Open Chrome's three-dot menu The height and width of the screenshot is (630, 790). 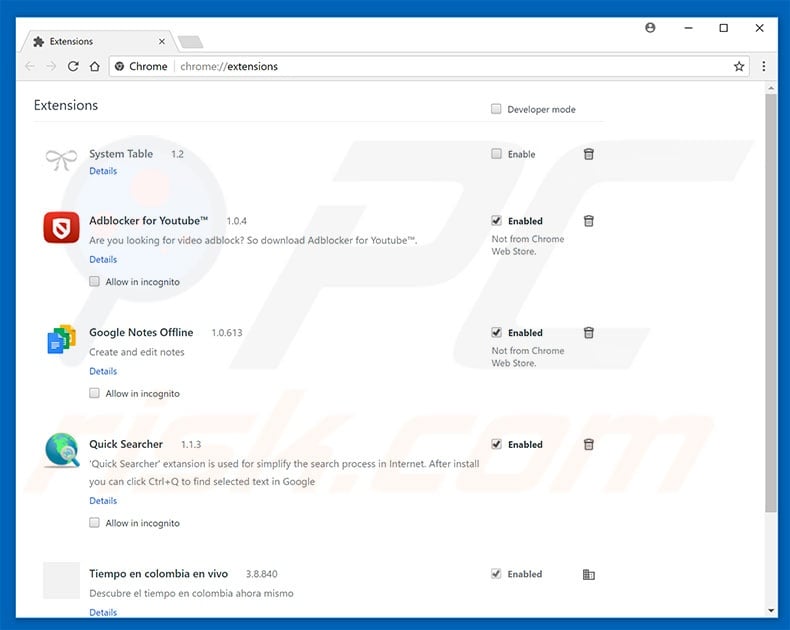coord(764,66)
